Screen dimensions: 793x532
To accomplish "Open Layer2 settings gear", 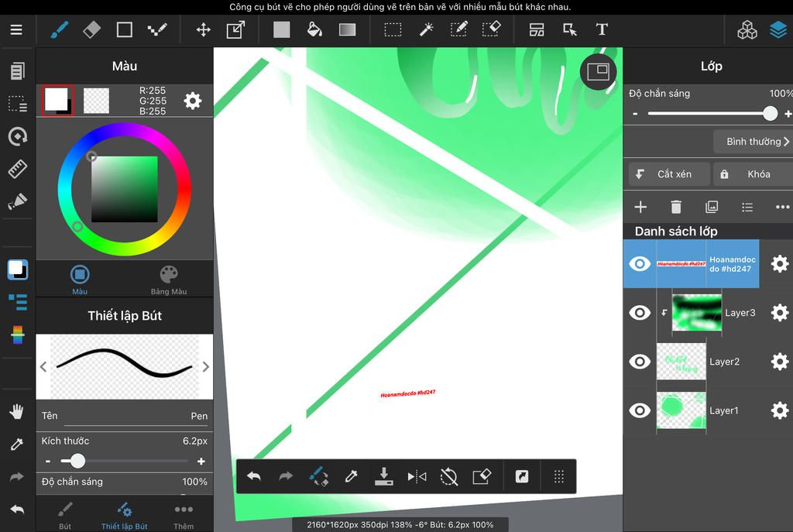I will (x=779, y=362).
